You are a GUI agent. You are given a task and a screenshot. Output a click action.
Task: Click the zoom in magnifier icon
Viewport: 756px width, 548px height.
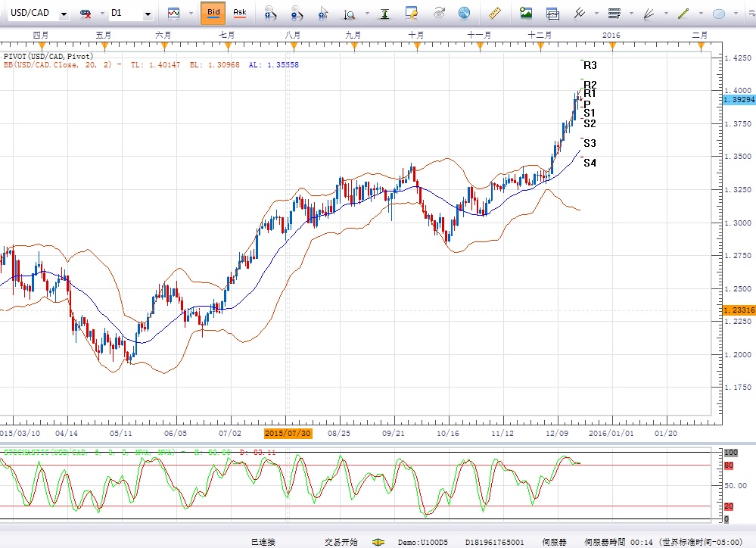tap(269, 13)
